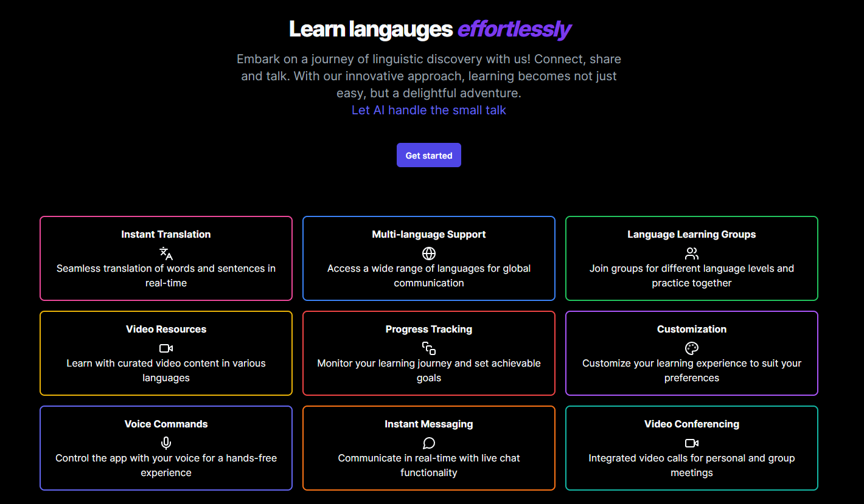Click the translate icon under Instant Translation
Image resolution: width=864 pixels, height=504 pixels.
[166, 254]
